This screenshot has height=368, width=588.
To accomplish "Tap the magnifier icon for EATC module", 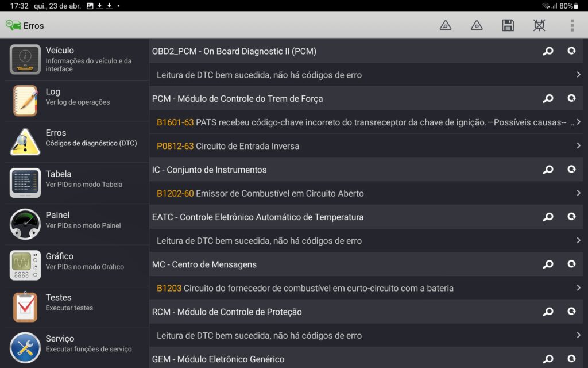I will click(x=548, y=217).
